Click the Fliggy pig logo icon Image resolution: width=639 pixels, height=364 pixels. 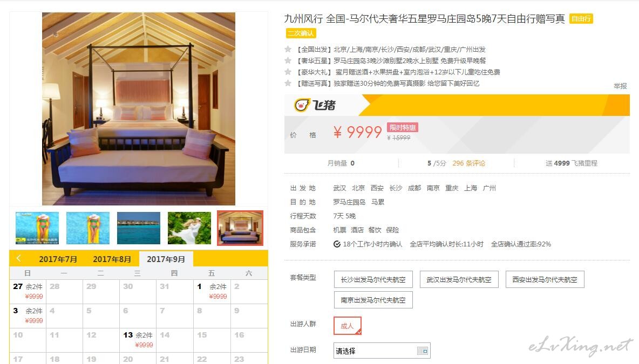click(x=302, y=105)
